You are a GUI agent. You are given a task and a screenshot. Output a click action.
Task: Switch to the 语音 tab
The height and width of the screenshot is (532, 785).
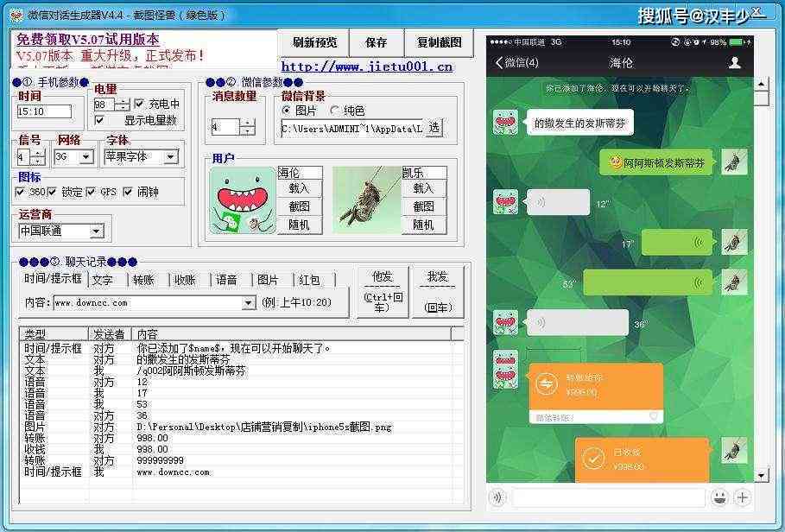[226, 280]
